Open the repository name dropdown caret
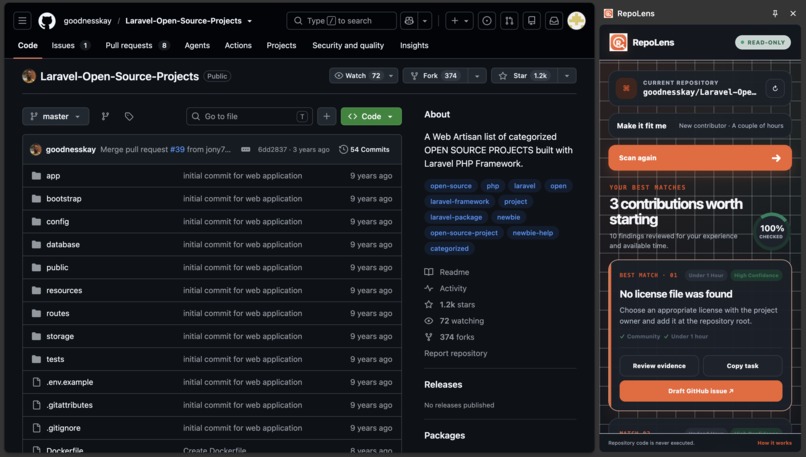Screen dimensions: 806x457 [250, 21]
